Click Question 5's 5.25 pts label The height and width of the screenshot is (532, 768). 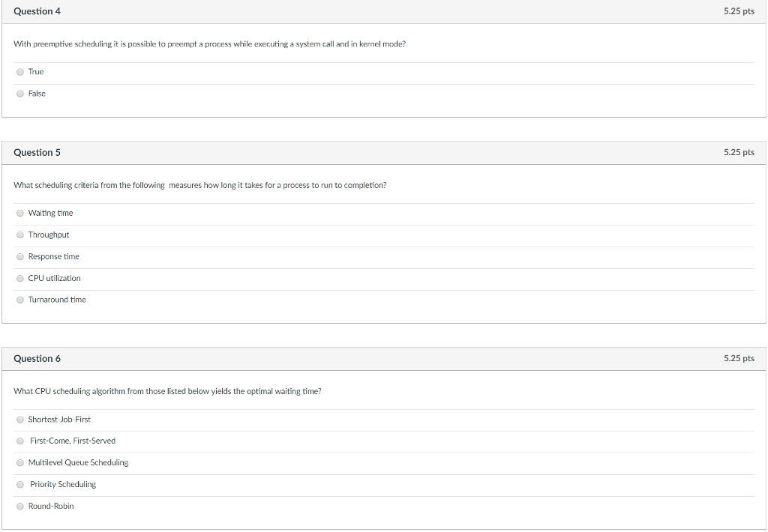(739, 152)
